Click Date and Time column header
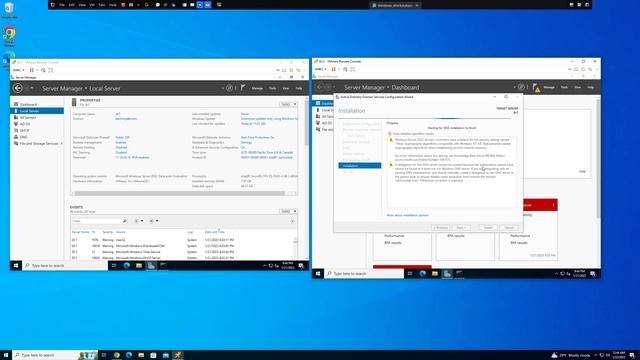 [x=215, y=232]
